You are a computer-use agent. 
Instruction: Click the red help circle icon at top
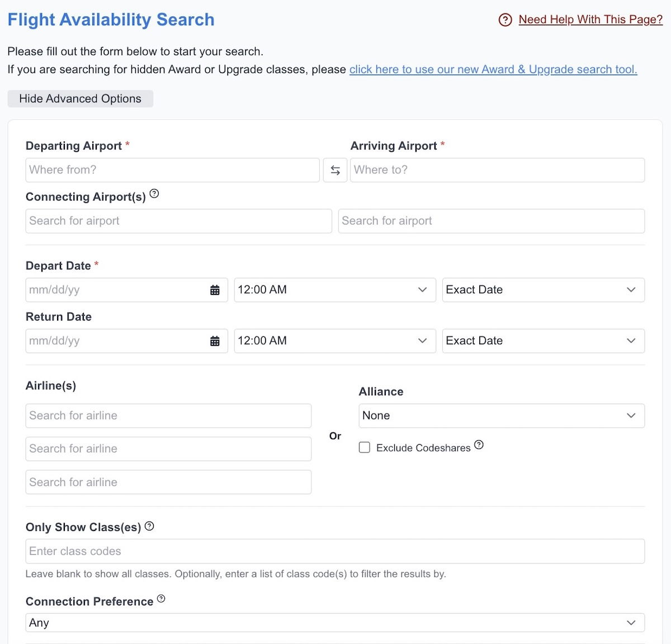point(505,20)
